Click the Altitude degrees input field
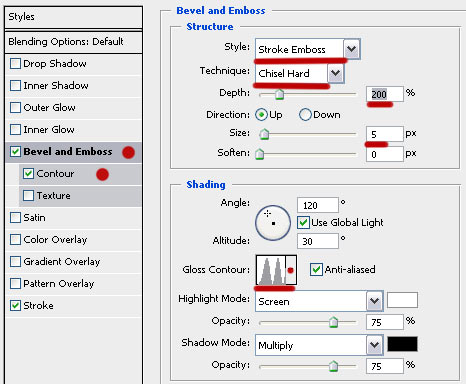The width and height of the screenshot is (466, 384). [318, 241]
